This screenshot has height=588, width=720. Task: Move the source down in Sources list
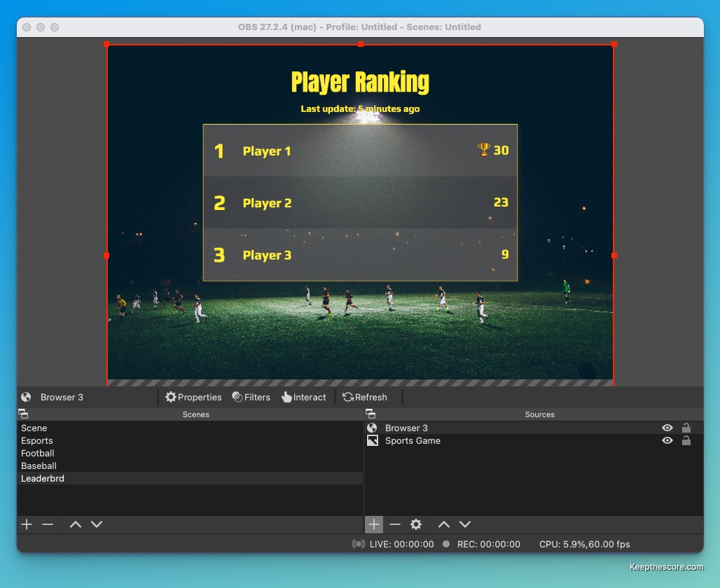pos(465,524)
